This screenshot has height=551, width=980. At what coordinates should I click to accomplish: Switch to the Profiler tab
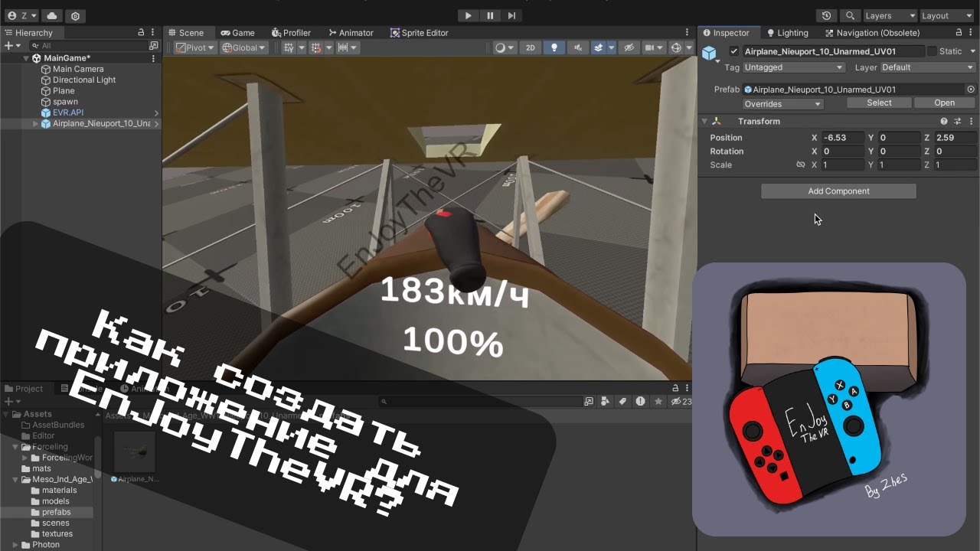[x=291, y=33]
